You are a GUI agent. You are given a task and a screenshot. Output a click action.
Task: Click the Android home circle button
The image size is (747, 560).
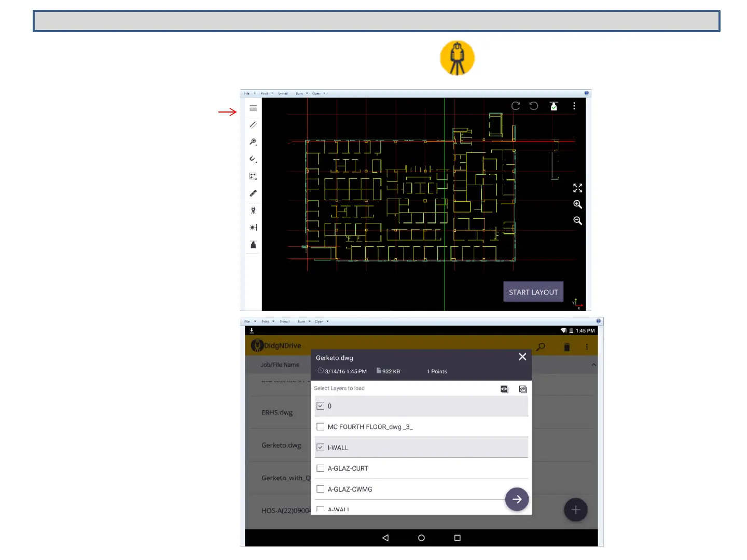point(421,538)
